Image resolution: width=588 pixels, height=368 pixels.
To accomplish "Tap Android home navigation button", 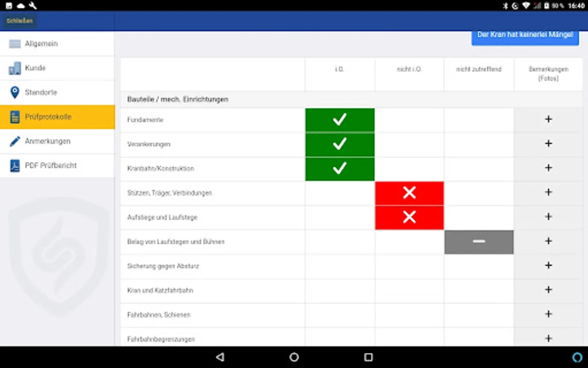I will click(x=294, y=357).
